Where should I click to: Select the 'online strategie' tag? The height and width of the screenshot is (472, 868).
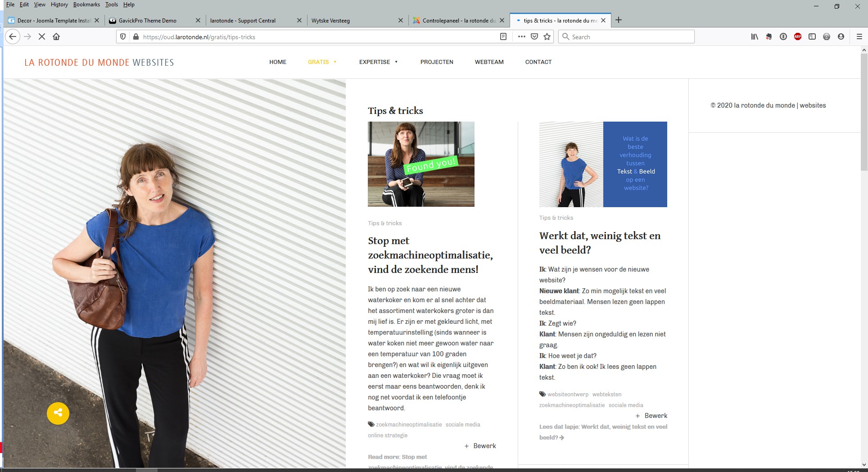tap(388, 436)
